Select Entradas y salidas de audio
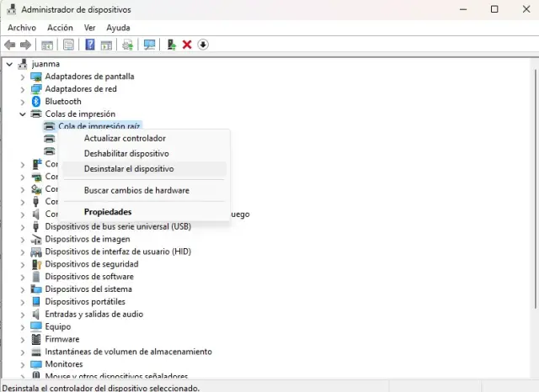The width and height of the screenshot is (539, 392). coord(93,314)
